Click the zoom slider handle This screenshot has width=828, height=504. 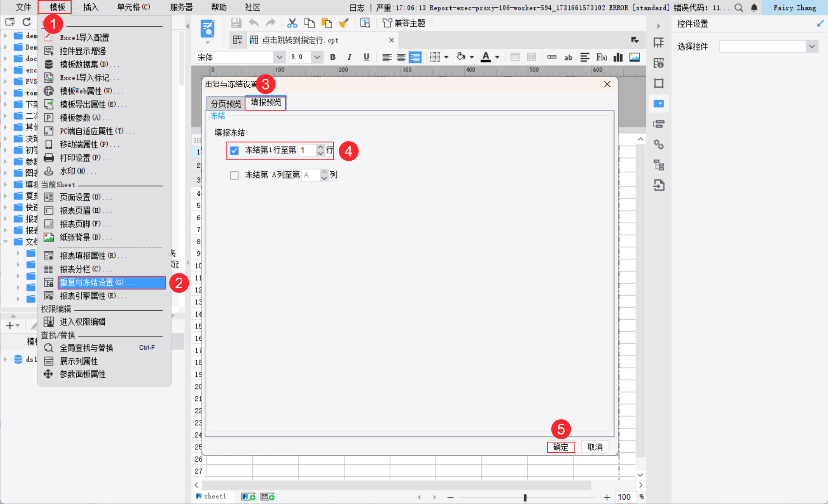[525, 497]
